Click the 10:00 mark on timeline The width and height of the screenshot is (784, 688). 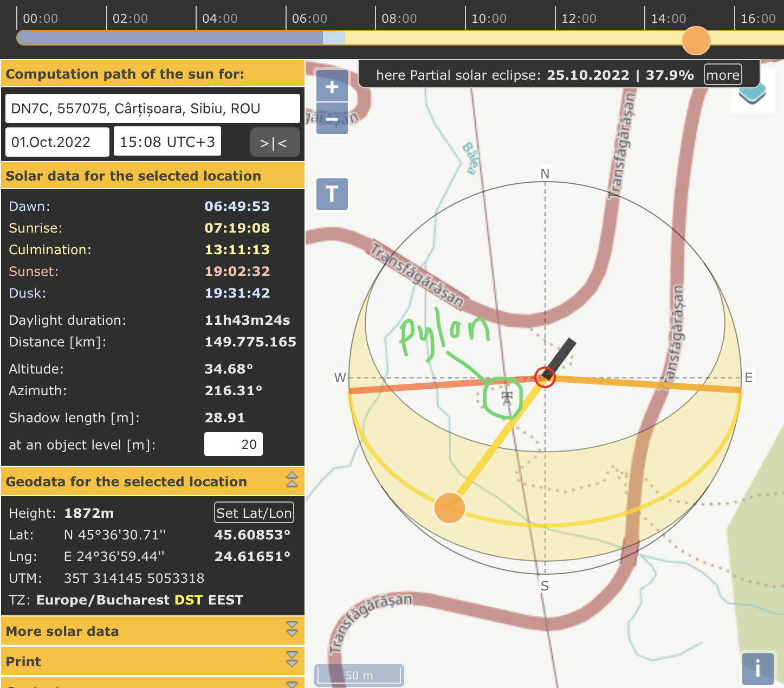488,19
